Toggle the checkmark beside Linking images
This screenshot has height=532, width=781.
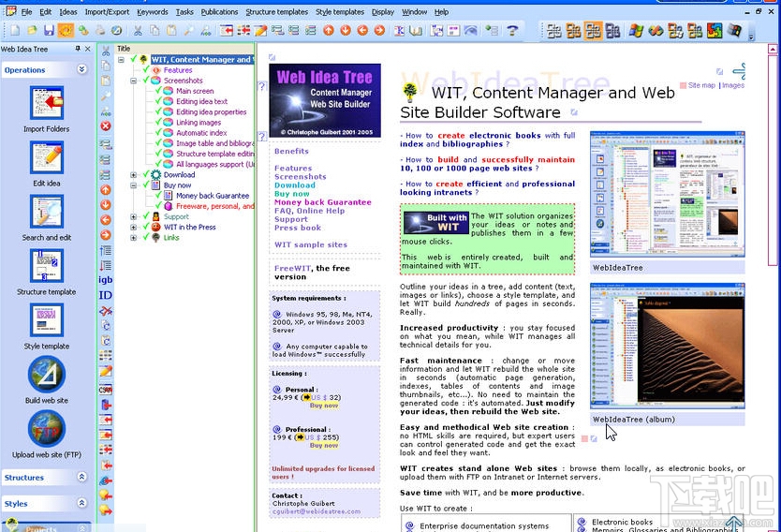click(x=158, y=122)
